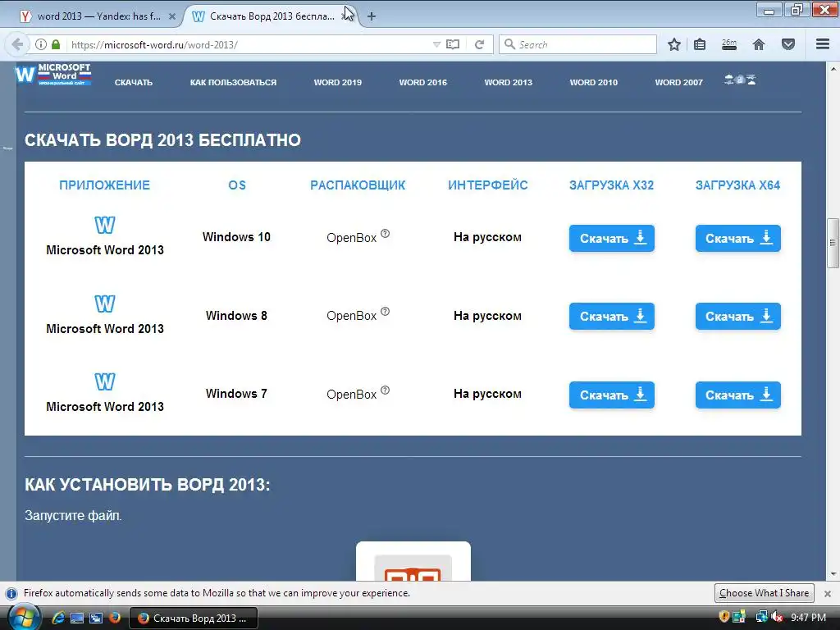Open a new tab with plus button

pyautogui.click(x=372, y=16)
